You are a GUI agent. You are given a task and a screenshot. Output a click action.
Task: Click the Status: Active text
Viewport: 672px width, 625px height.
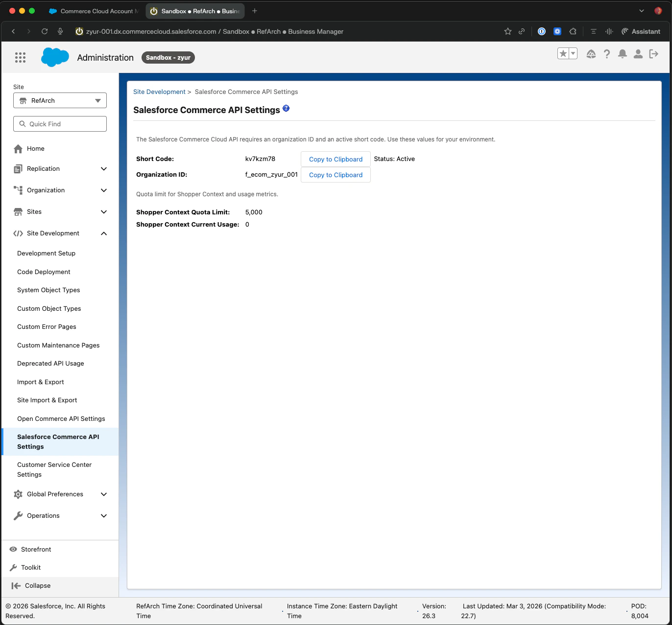tap(394, 159)
